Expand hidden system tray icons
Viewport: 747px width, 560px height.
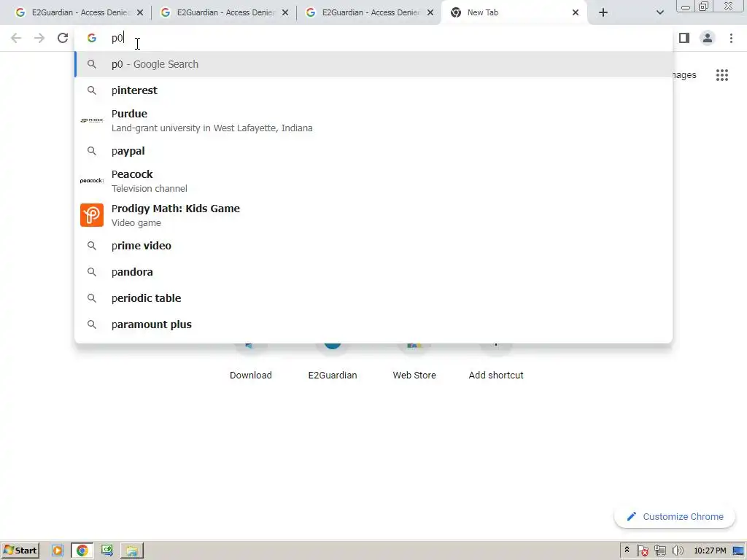coord(627,551)
